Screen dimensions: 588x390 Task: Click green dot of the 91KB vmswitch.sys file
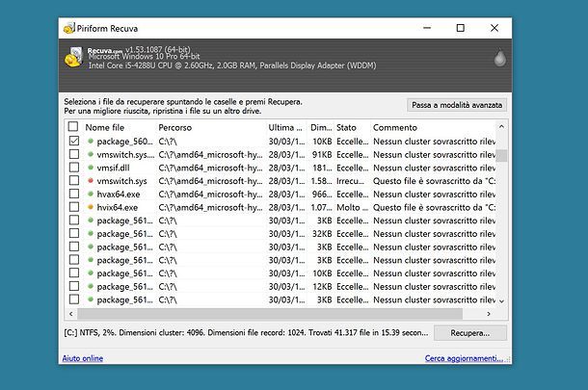(91, 154)
